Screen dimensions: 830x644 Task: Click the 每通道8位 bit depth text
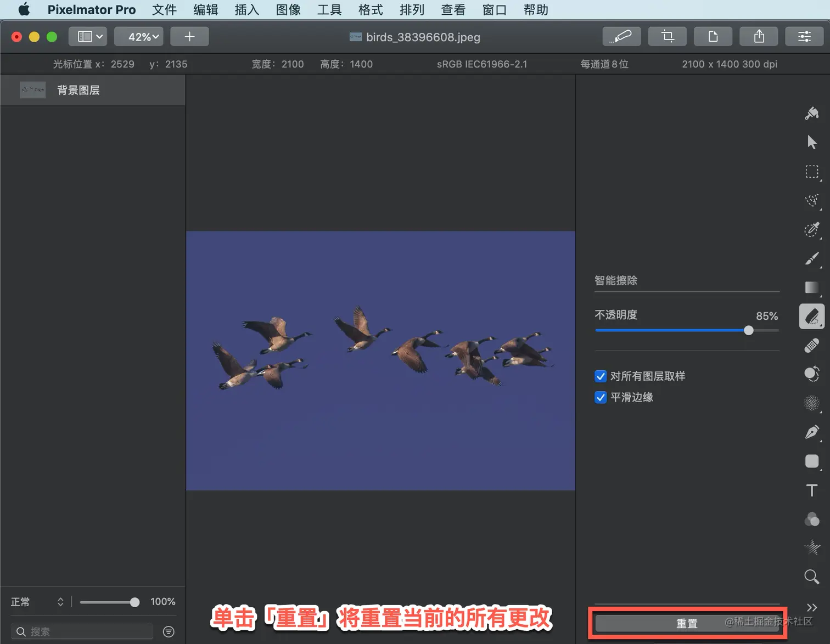tap(604, 64)
